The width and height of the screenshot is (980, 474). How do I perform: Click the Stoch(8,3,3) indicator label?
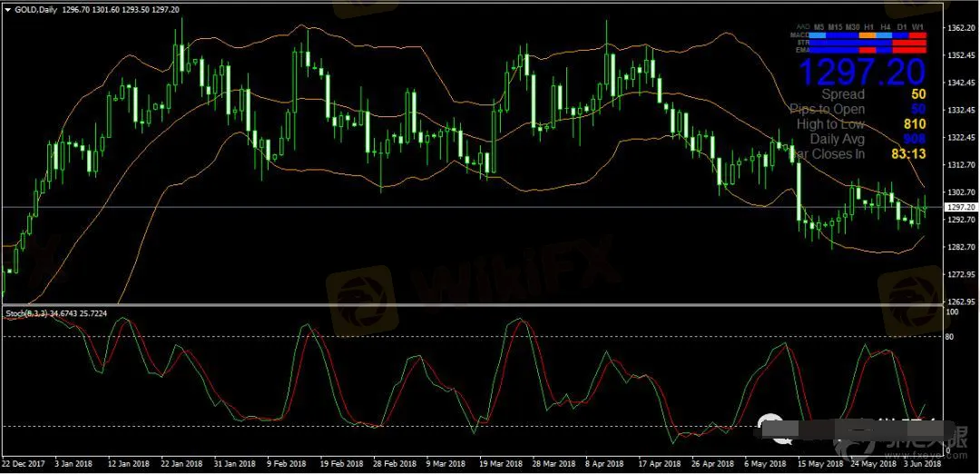tap(56, 313)
